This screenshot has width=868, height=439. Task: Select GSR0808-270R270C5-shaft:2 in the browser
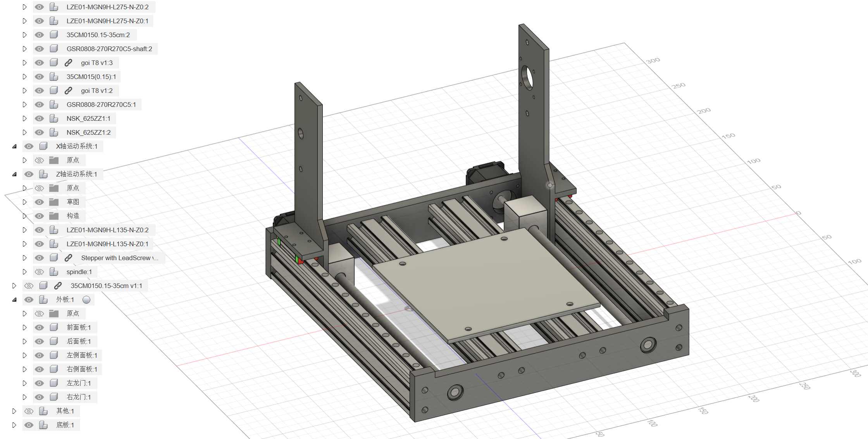click(109, 49)
